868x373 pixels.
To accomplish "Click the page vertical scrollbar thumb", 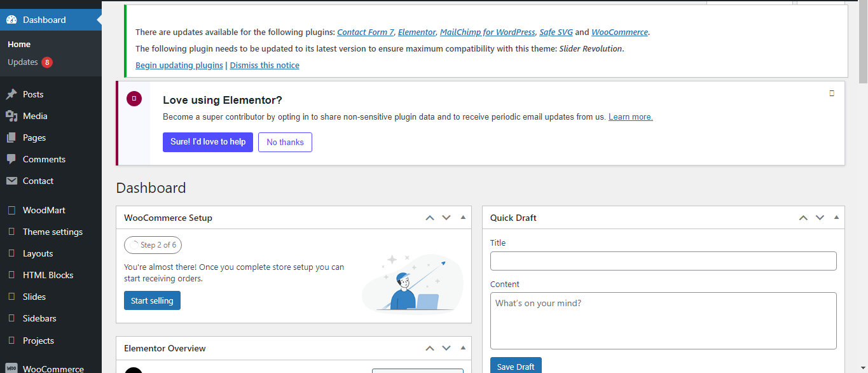I will tap(863, 45).
